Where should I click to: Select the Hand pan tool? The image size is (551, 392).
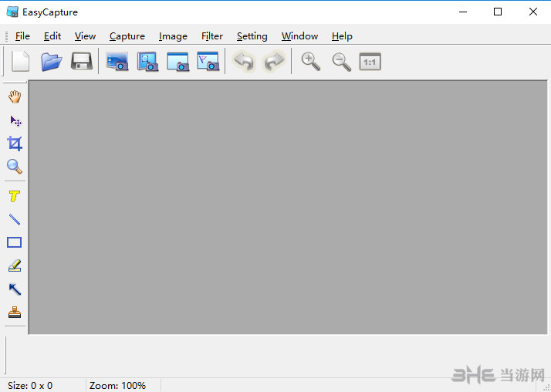pyautogui.click(x=15, y=96)
